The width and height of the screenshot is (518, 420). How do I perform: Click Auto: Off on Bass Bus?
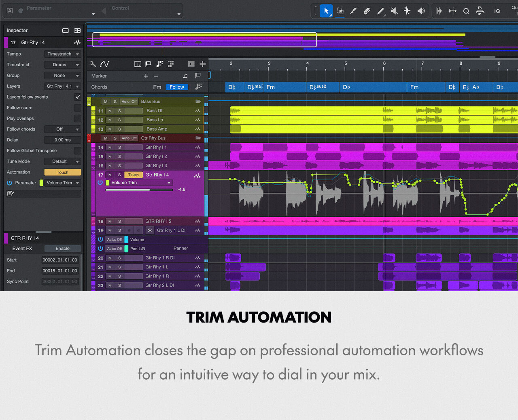tap(129, 101)
